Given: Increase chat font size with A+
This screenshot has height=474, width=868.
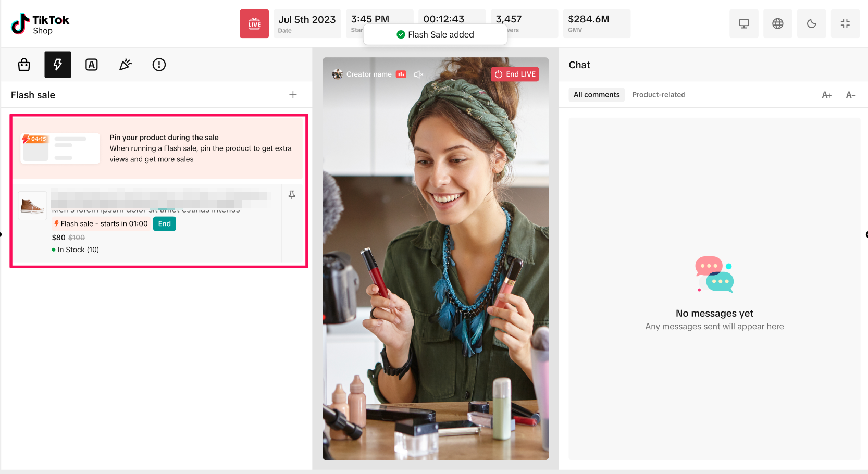Looking at the screenshot, I should point(826,95).
